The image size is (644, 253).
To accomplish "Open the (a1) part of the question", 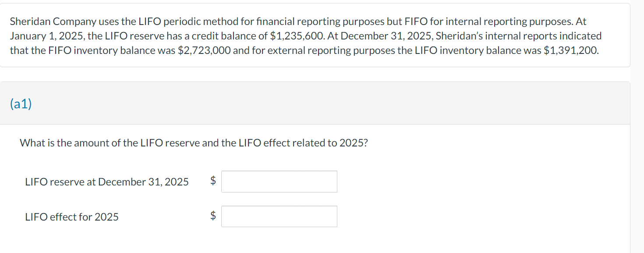I will coord(21,103).
